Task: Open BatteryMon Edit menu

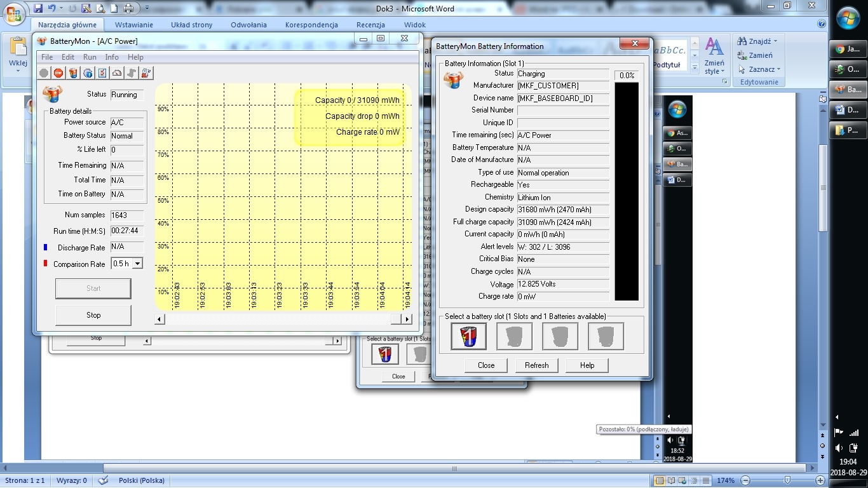Action: [x=68, y=57]
